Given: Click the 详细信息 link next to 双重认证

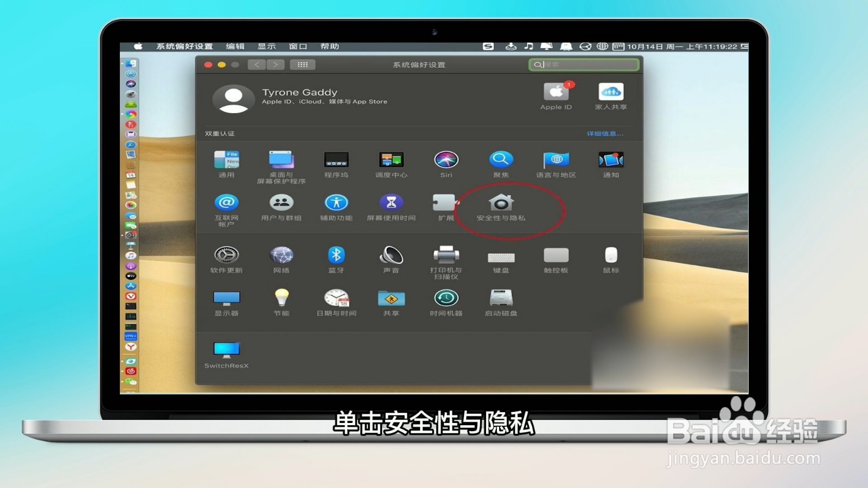Looking at the screenshot, I should tap(604, 133).
